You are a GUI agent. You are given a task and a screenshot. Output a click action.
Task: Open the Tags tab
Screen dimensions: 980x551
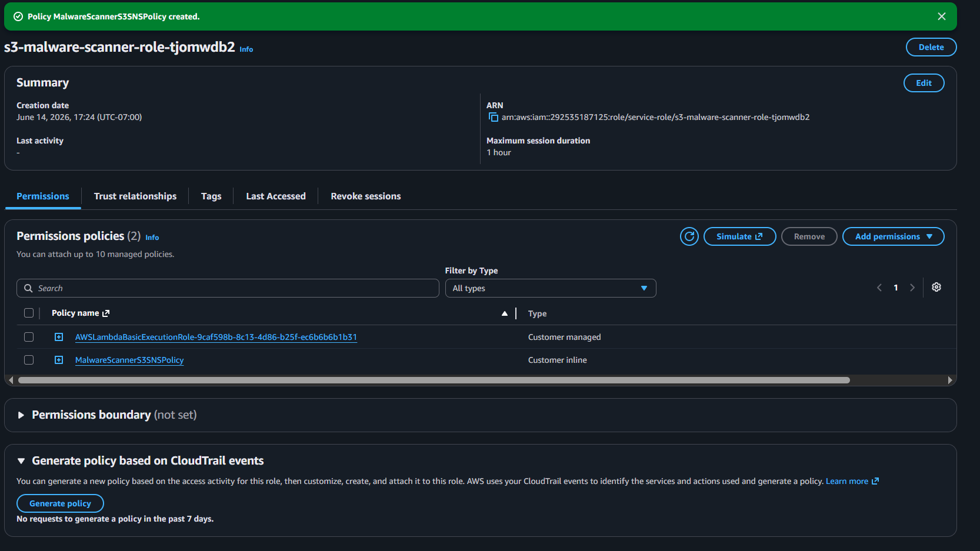click(x=211, y=196)
